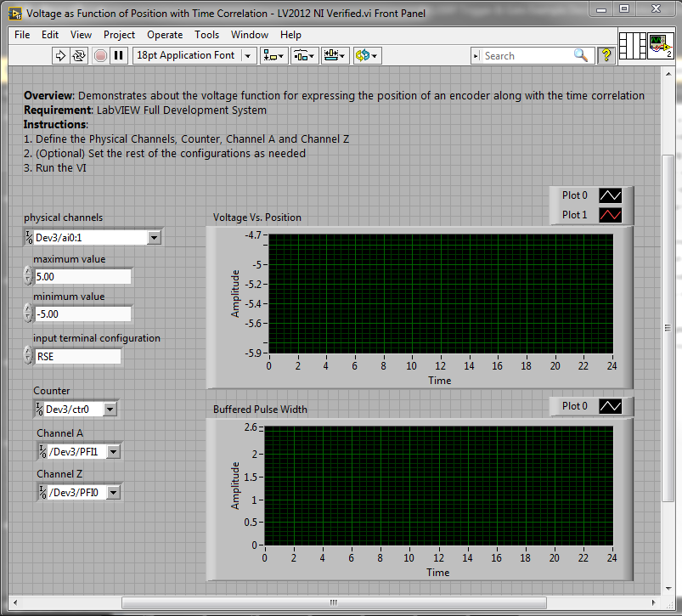This screenshot has height=616, width=682.
Task: Open the Window menu
Action: coord(250,35)
